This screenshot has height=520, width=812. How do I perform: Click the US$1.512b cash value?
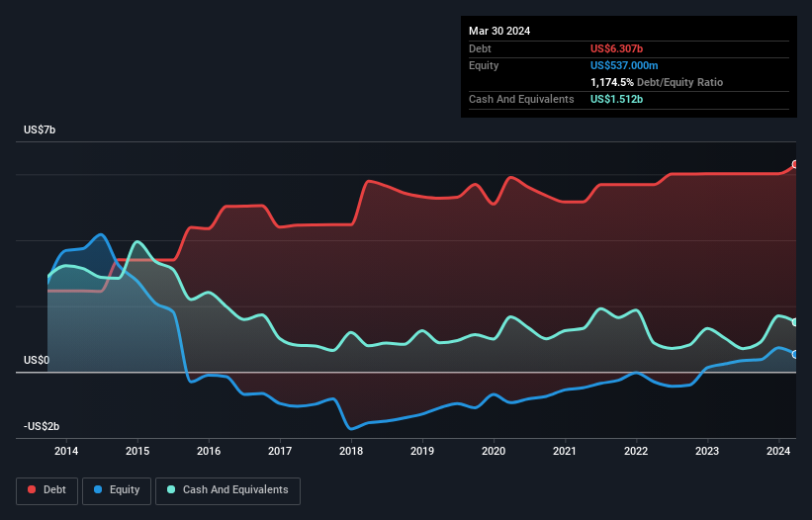click(616, 99)
